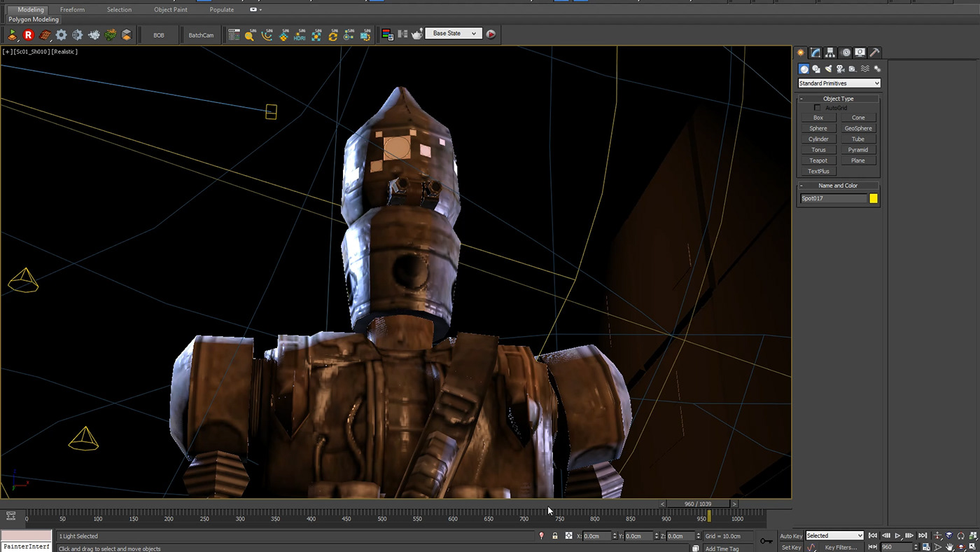Click the gear settings icon in toolbar
The height and width of the screenshot is (552, 980).
[62, 34]
